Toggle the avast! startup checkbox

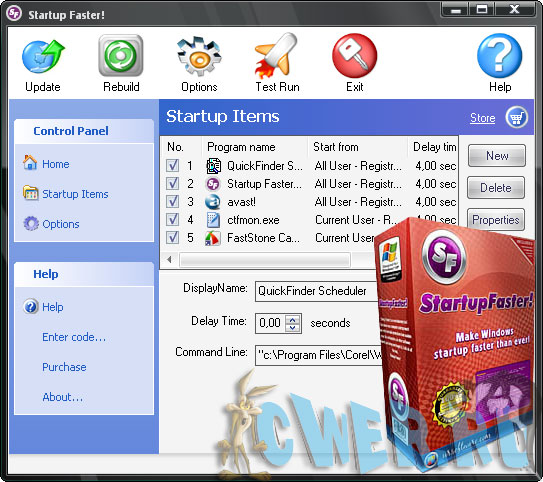point(172,202)
